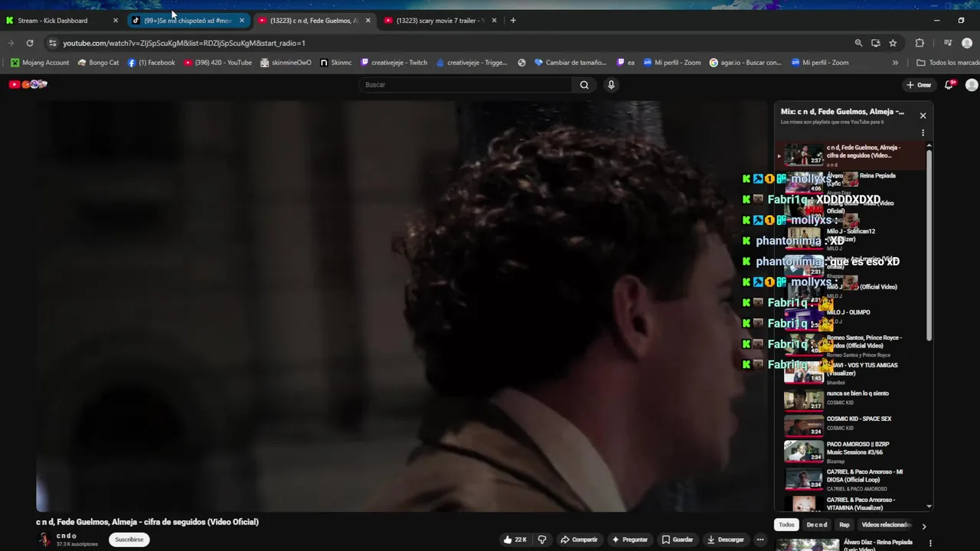Click the zoom magnifier icon in address bar
The height and width of the screenshot is (551, 980).
click(858, 43)
